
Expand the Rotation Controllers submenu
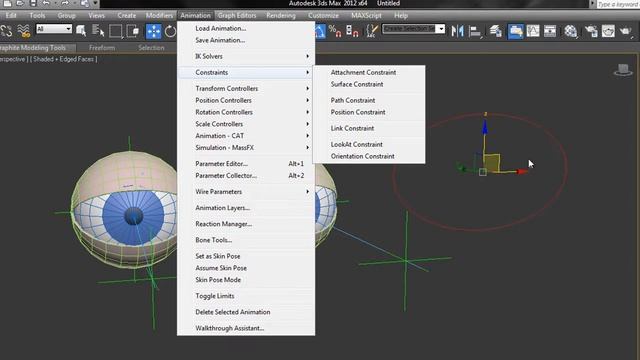tap(246, 112)
